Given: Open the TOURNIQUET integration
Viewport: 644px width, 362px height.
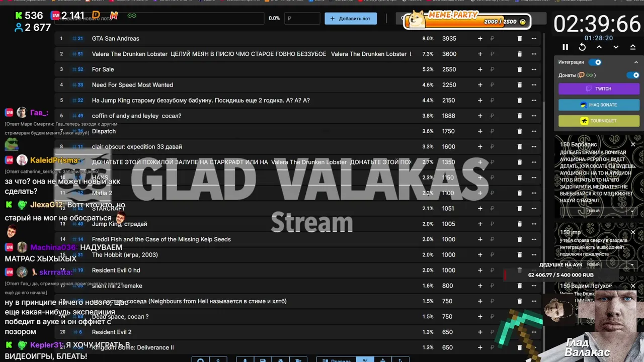Looking at the screenshot, I should click(x=599, y=121).
